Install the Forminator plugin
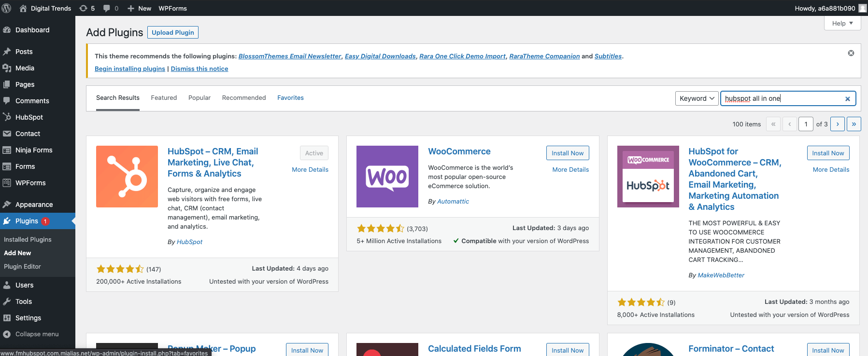Screen dimensions: 868x356 pos(828,349)
